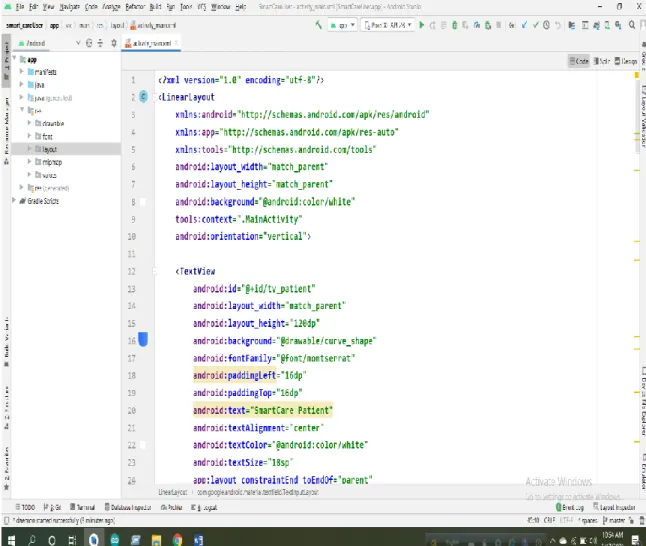Click the Debug app bug icon
This screenshot has height=546, width=646.
tap(454, 25)
